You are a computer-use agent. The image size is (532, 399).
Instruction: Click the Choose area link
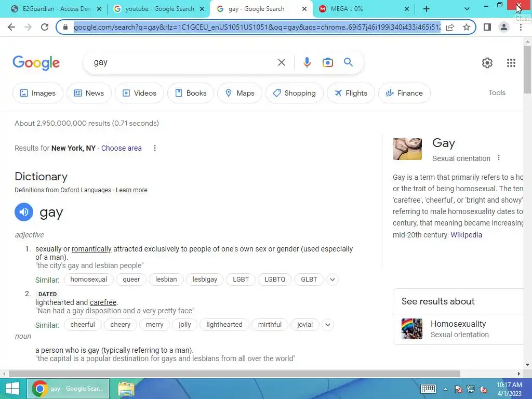121,148
